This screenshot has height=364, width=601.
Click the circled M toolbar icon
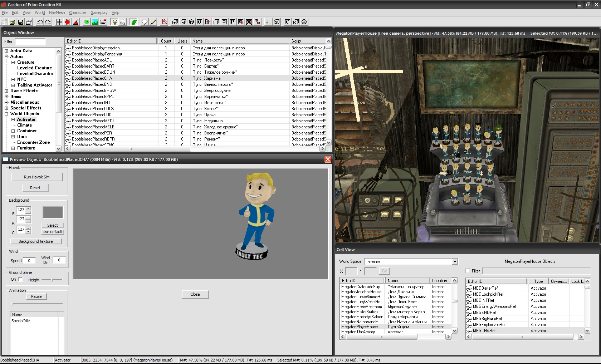191,22
